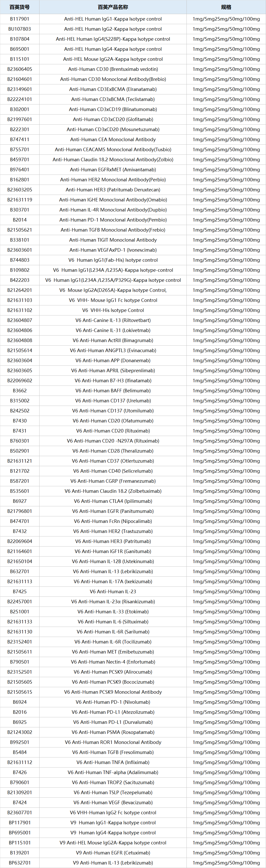Click Anti-Human CD30 (Brentuximab vedotin) product name

tap(113, 69)
